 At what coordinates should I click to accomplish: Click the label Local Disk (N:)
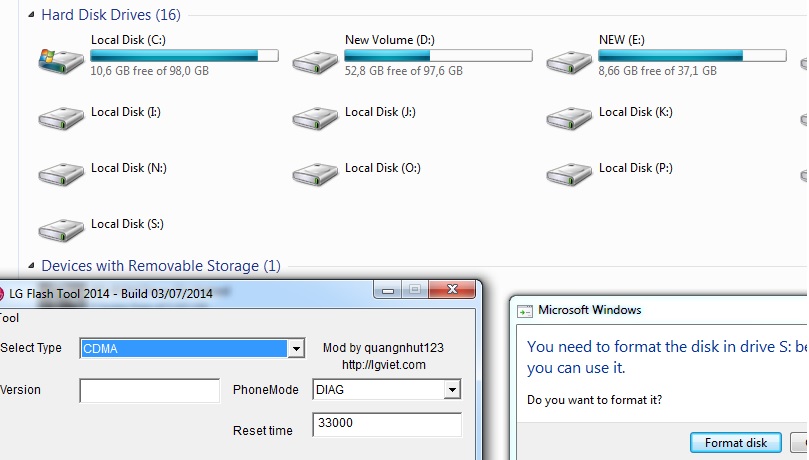tap(129, 168)
